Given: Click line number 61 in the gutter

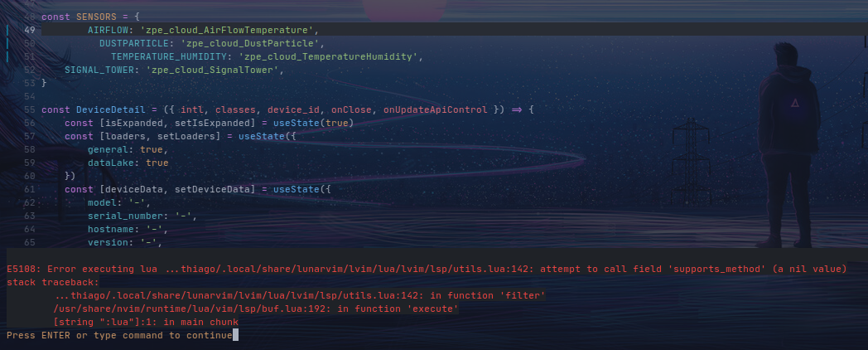Looking at the screenshot, I should click(x=30, y=190).
